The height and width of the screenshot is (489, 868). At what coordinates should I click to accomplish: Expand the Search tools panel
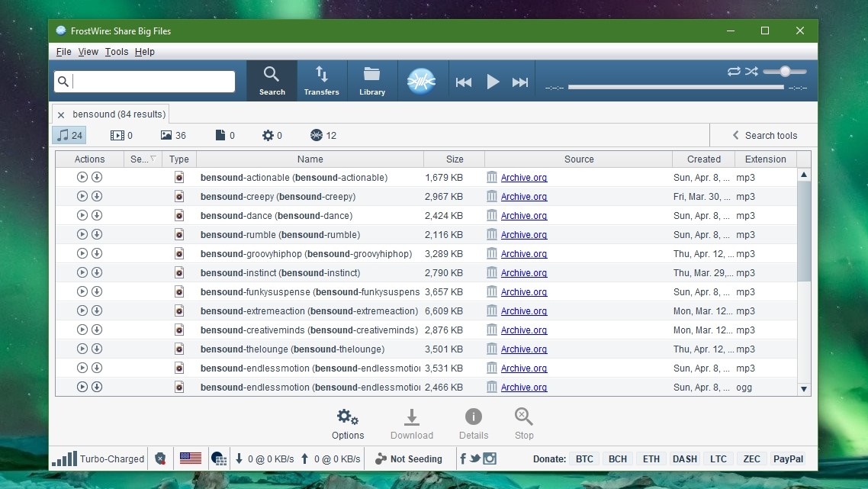(764, 135)
